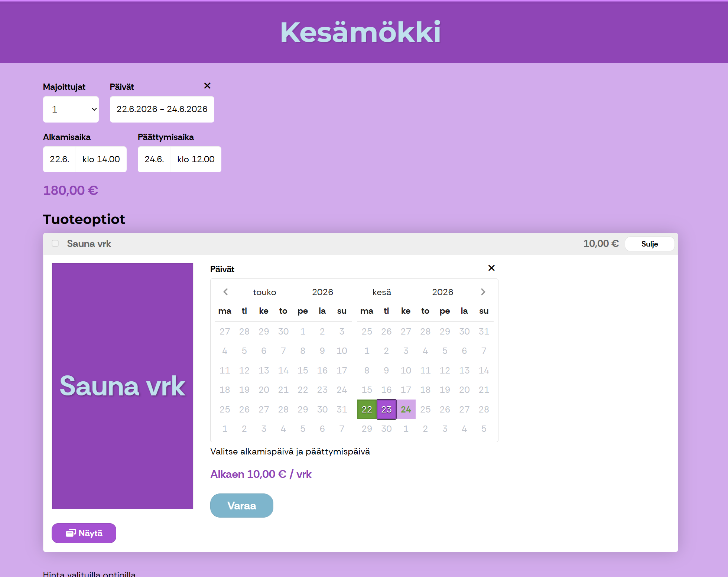
Task: Click the Varaa booking button
Action: [242, 505]
